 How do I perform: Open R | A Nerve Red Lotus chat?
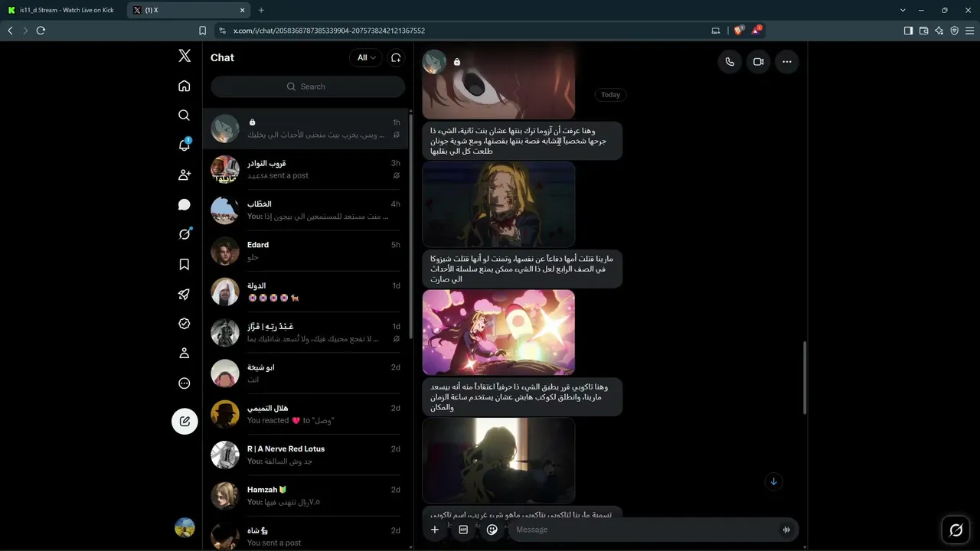click(306, 455)
